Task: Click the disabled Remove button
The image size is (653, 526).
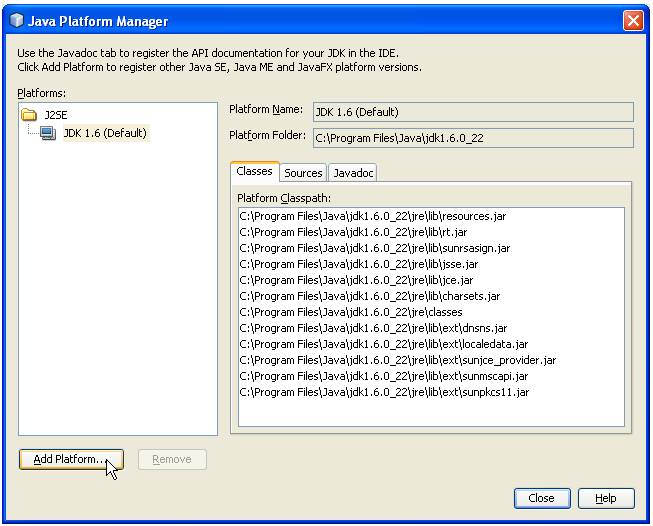Action: click(x=172, y=459)
